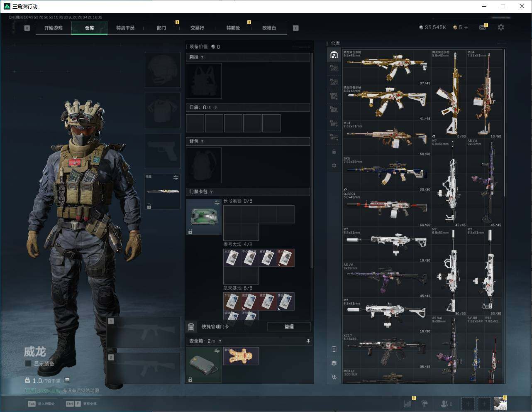Click the empty backpack slot
Viewport: 532px width, 412px height.
(x=204, y=165)
